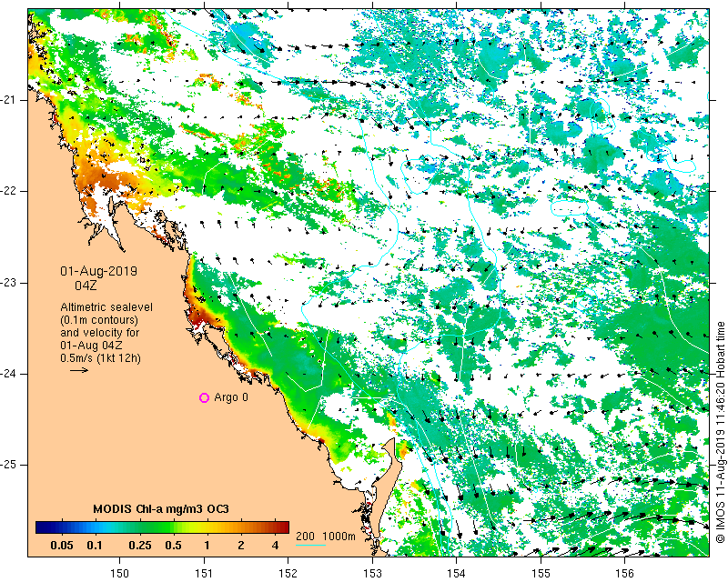Viewport: 728px width, 582px height.
Task: Click the longitude label '150'
Action: [120, 573]
